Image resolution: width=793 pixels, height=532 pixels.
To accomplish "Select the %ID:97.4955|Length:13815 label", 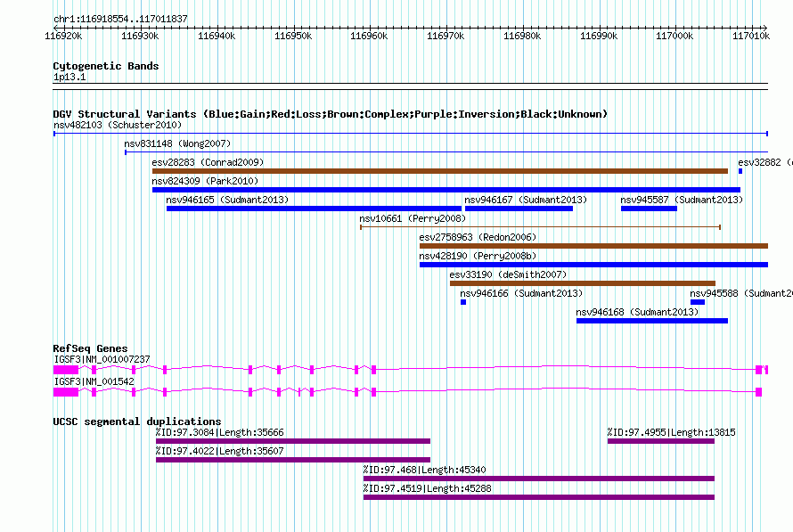I will click(x=672, y=432).
